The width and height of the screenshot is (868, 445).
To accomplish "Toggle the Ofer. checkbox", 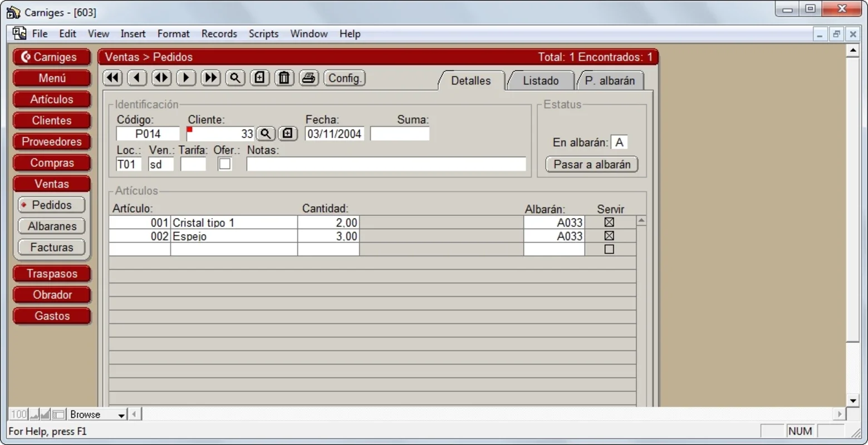I will point(225,164).
